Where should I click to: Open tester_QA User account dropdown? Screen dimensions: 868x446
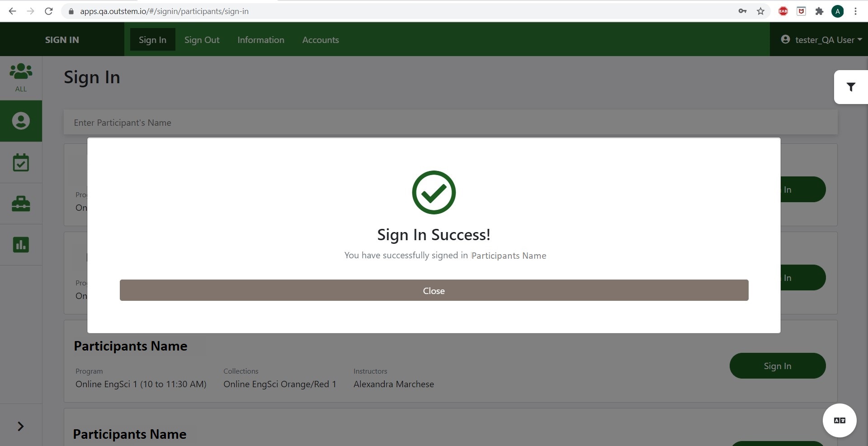821,40
